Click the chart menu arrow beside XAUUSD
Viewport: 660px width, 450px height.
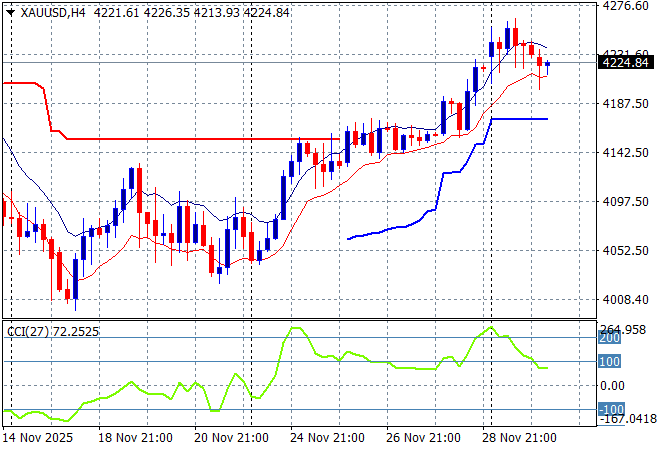[x=11, y=13]
